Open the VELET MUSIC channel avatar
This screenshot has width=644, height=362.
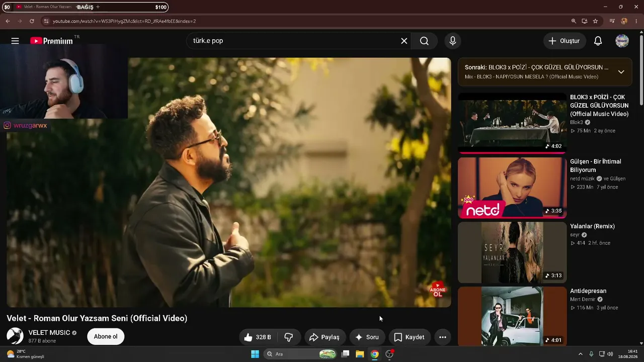pos(15,336)
